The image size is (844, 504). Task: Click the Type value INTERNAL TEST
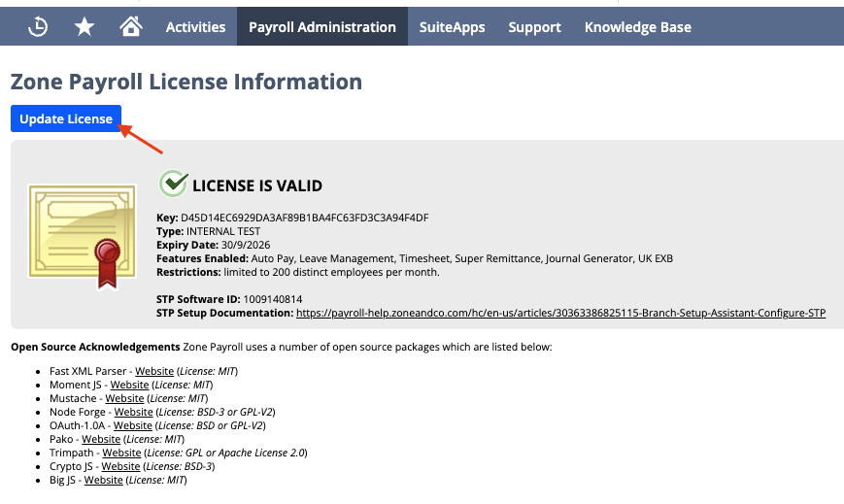[223, 231]
